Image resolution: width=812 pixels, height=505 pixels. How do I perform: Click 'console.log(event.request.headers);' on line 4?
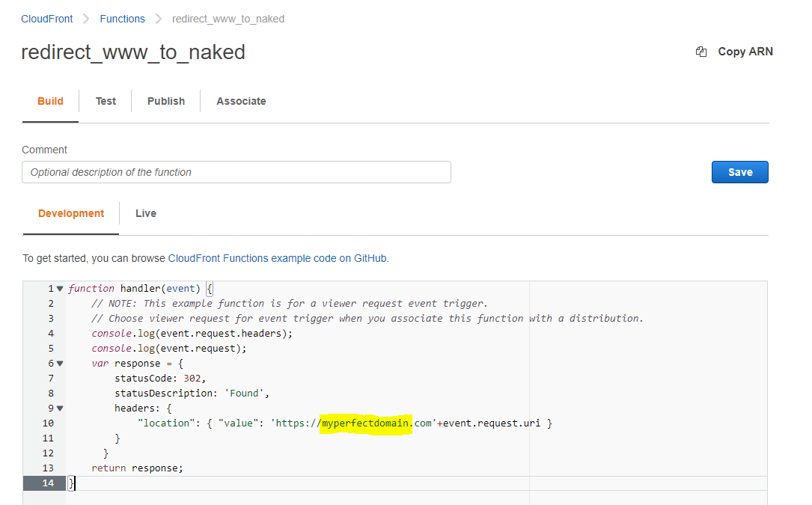pyautogui.click(x=192, y=334)
